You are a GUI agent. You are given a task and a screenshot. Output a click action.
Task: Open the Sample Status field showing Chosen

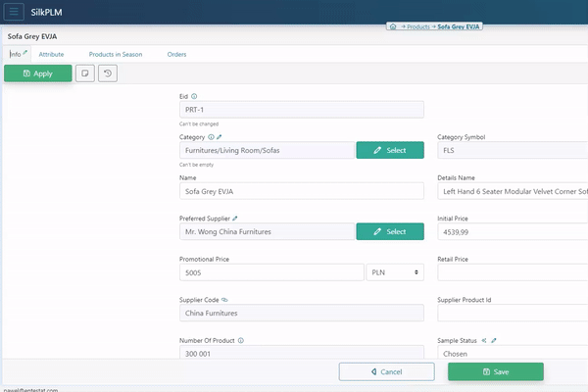coord(510,354)
